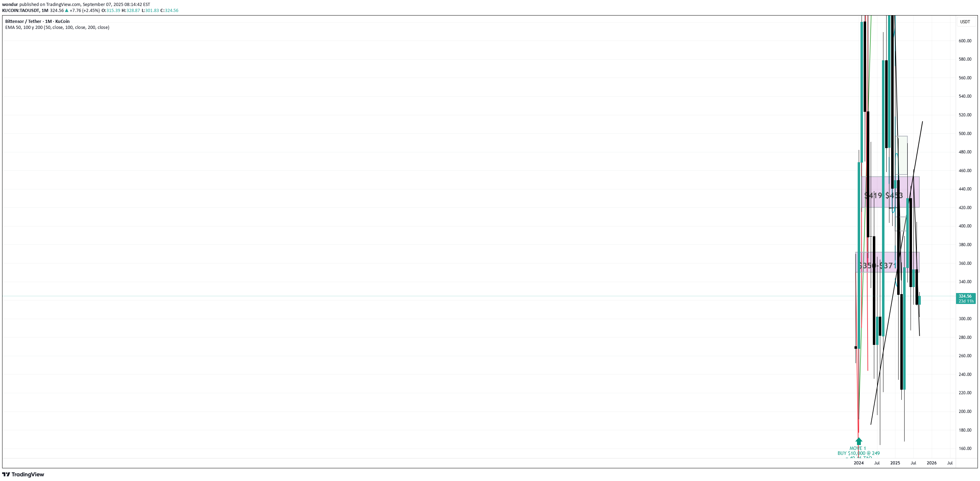This screenshot has height=481, width=980.
Task: Click the EMA 50, 100 y 200 indicator legend
Action: click(57, 28)
